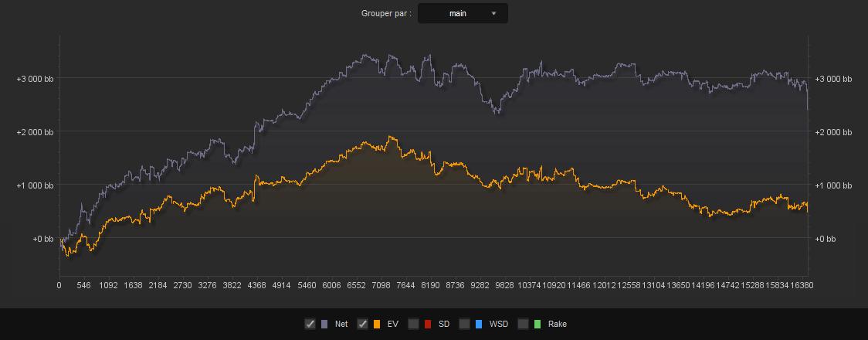Click the x-axis tick label 9828

point(505,286)
